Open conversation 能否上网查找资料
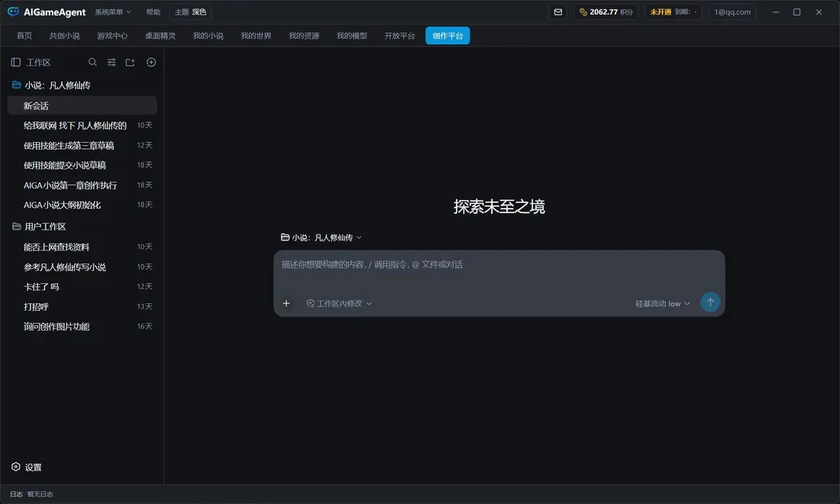 [x=82, y=247]
